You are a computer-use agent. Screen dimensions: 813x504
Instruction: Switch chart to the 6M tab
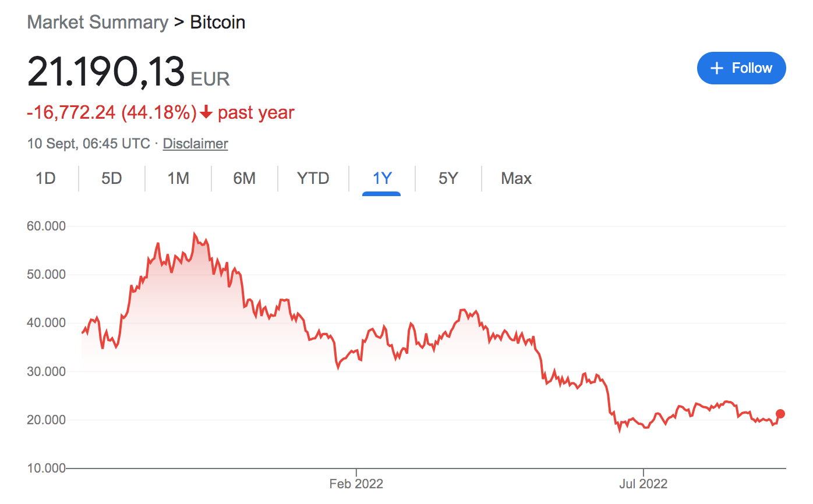pyautogui.click(x=245, y=178)
